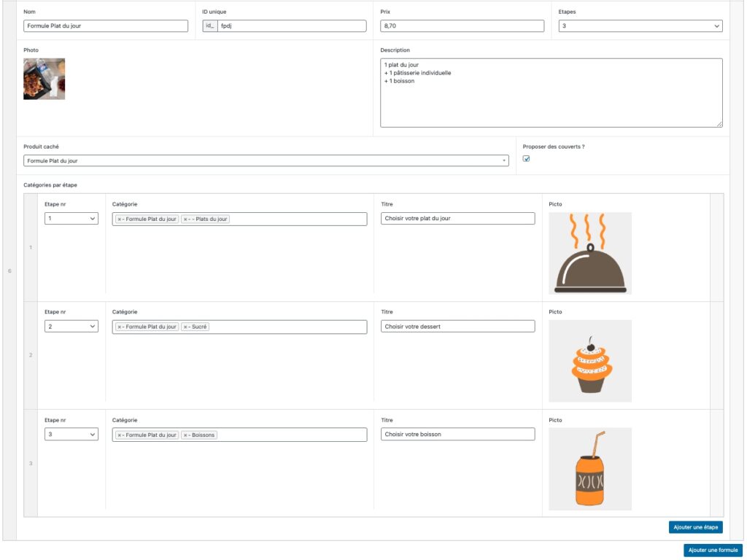This screenshot has height=560, width=747.
Task: Toggle the Proposer des couverts checkbox
Action: 526,159
